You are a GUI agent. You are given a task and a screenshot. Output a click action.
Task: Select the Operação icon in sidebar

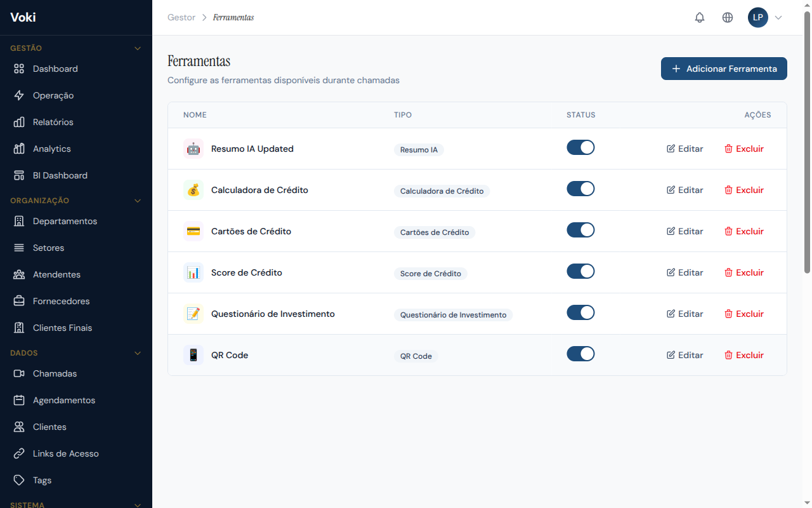18,95
